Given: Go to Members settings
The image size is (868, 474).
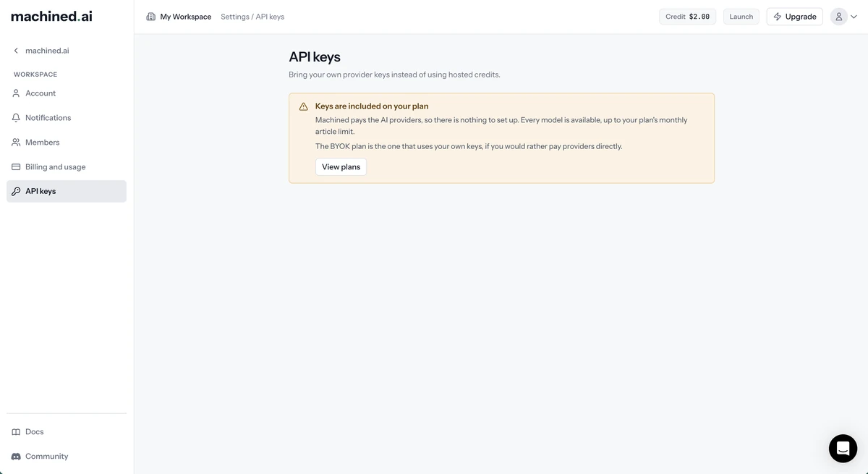Looking at the screenshot, I should tap(67, 143).
